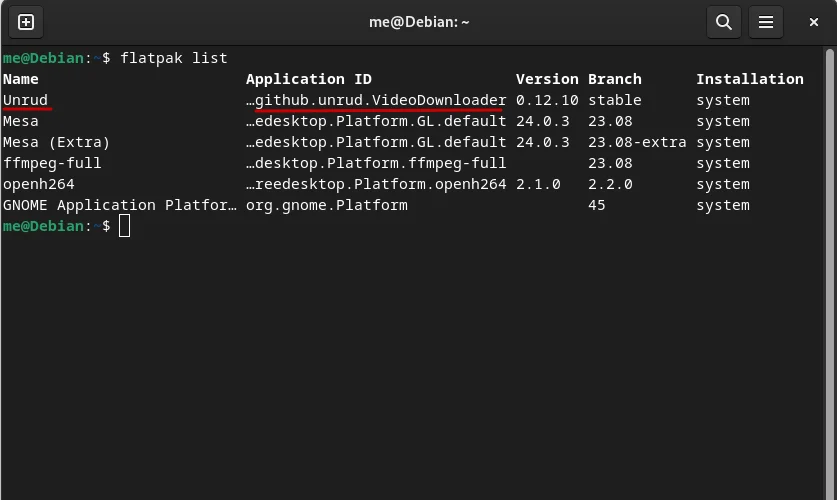Click the ffmpeg-full package name
Screen dimensions: 837x500
tap(52, 163)
